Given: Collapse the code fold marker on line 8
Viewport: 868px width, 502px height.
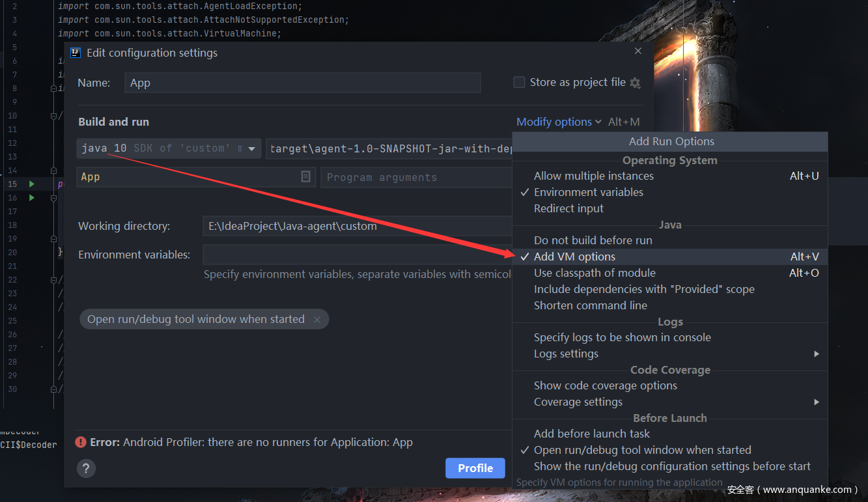Looking at the screenshot, I should [x=54, y=89].
